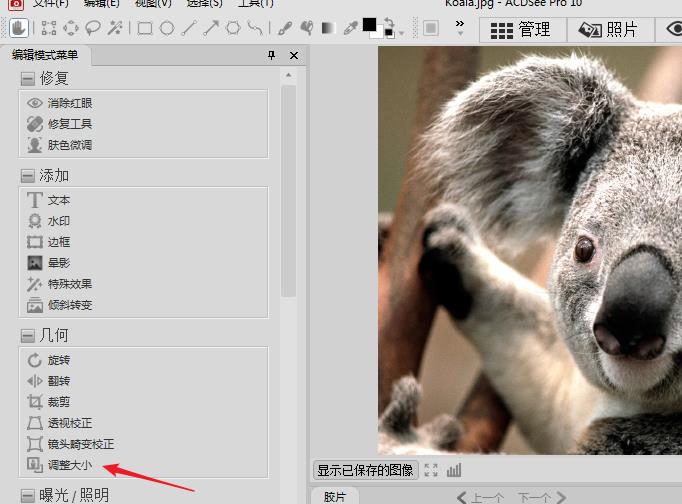Click the black foreground color swatch

click(x=369, y=25)
